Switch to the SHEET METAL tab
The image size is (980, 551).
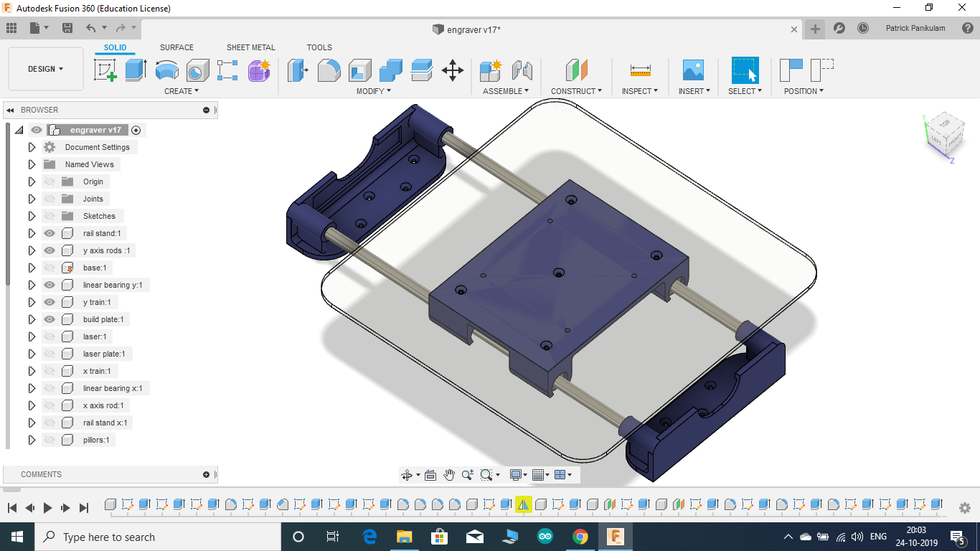[251, 47]
